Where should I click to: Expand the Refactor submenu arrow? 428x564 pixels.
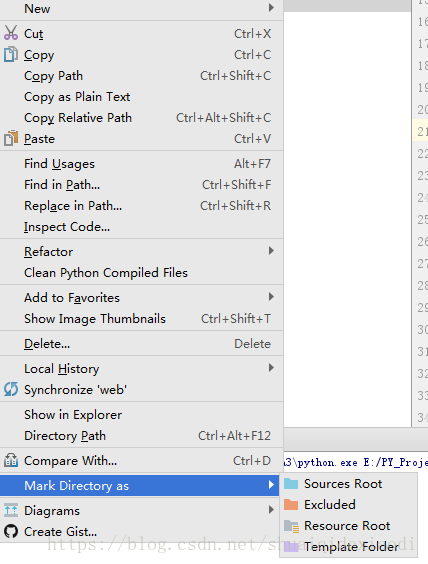(x=271, y=251)
